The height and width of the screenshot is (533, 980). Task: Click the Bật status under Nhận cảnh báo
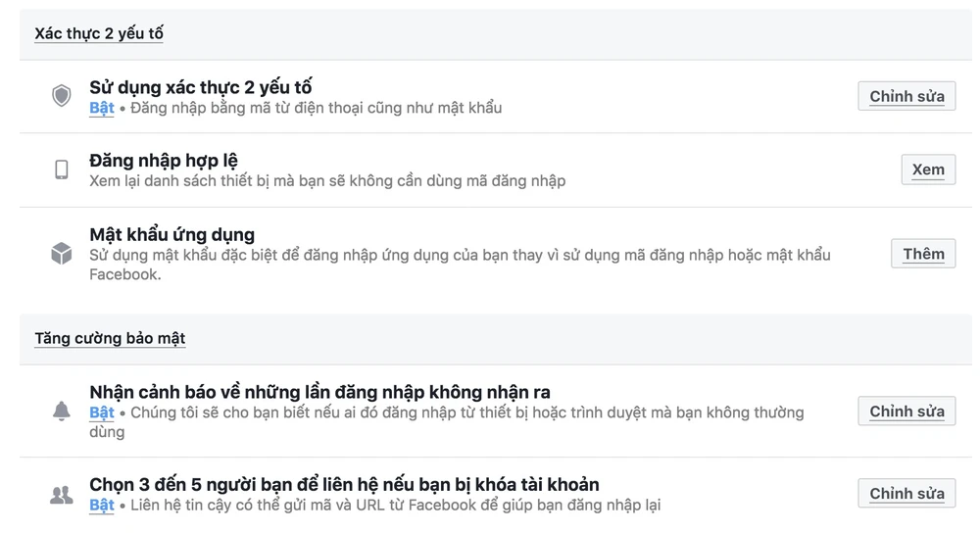coord(102,412)
